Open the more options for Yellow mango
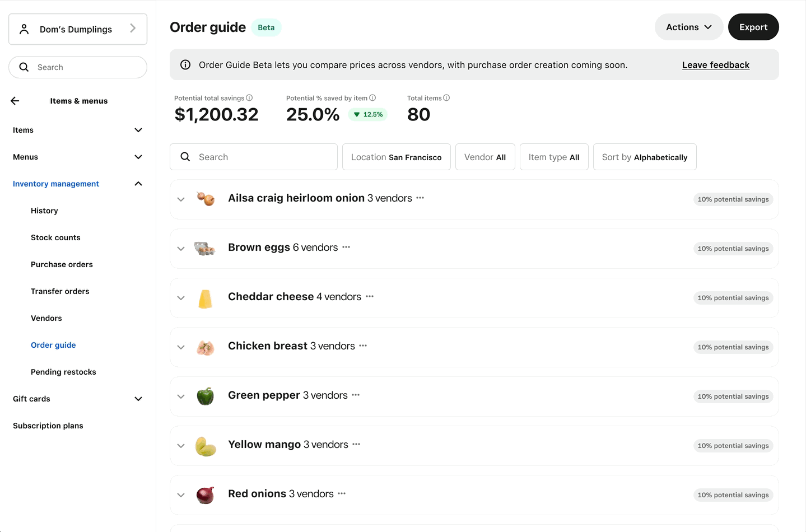The image size is (806, 532). point(356,444)
